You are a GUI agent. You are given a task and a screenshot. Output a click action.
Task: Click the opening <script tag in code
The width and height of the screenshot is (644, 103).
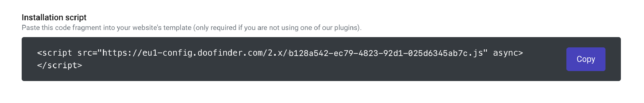[x=54, y=53]
